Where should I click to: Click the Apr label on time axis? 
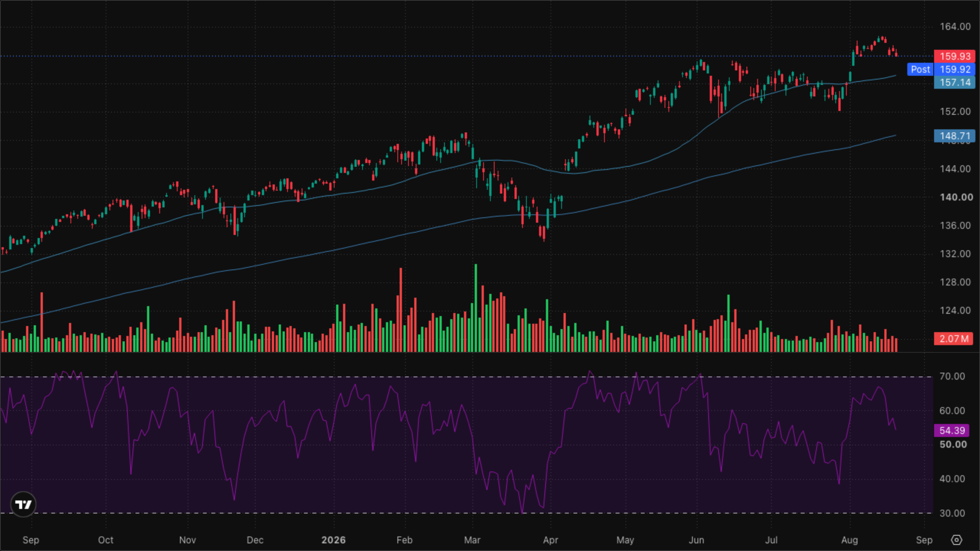[550, 540]
